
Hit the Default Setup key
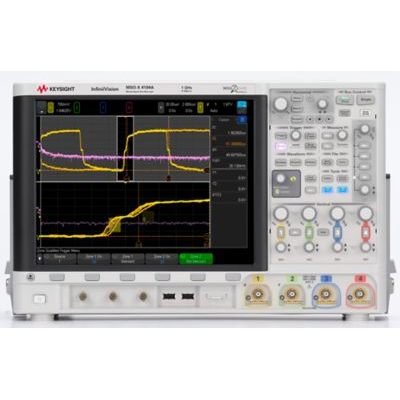click(x=345, y=113)
